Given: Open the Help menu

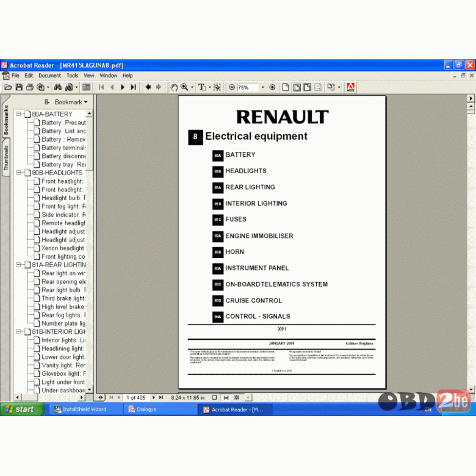Looking at the screenshot, I should [128, 76].
